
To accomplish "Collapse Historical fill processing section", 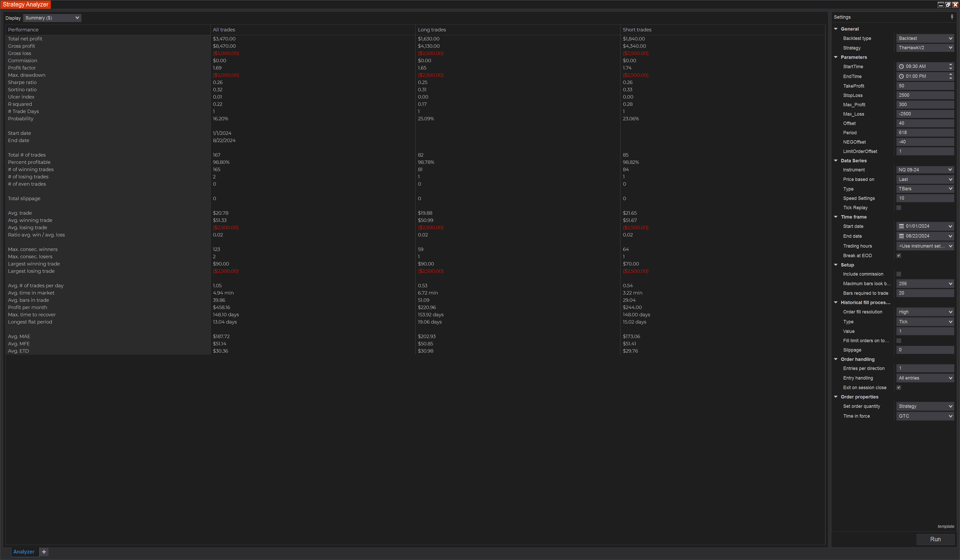I will pos(836,303).
